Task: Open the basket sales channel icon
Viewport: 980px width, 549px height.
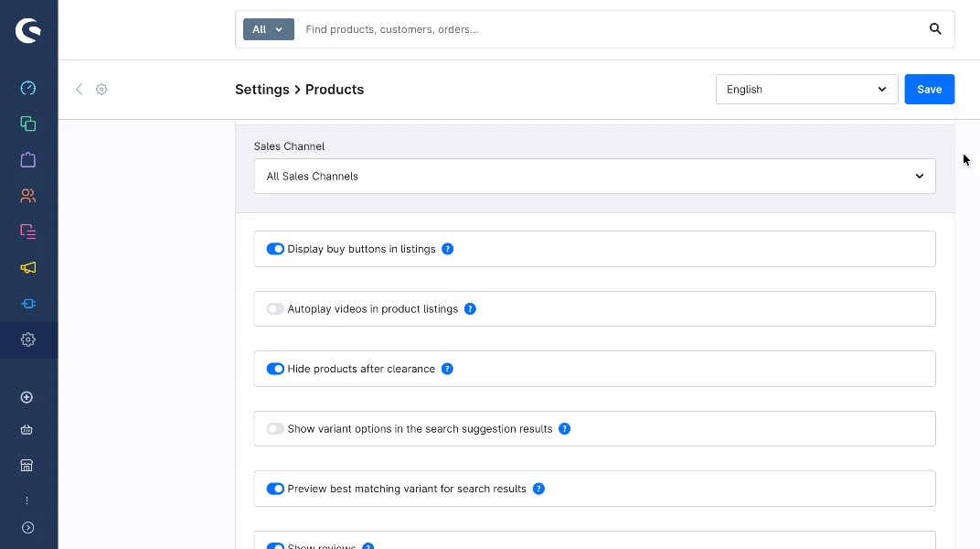Action: coord(27,429)
